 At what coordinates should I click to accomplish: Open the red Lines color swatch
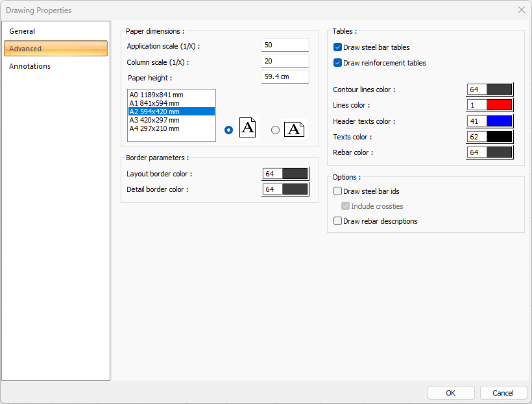pos(499,105)
